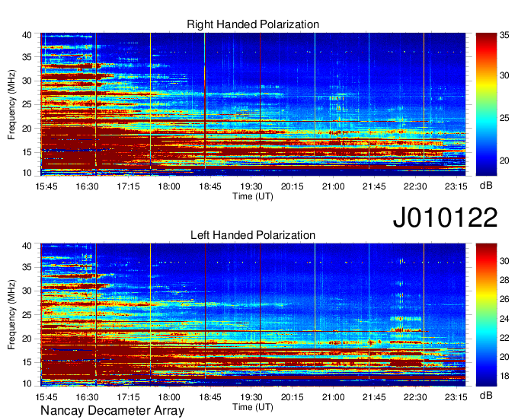This screenshot has height=420, width=518.
Task: Click the 35 tick on Right Handed colorbar
Action: pyautogui.click(x=504, y=35)
